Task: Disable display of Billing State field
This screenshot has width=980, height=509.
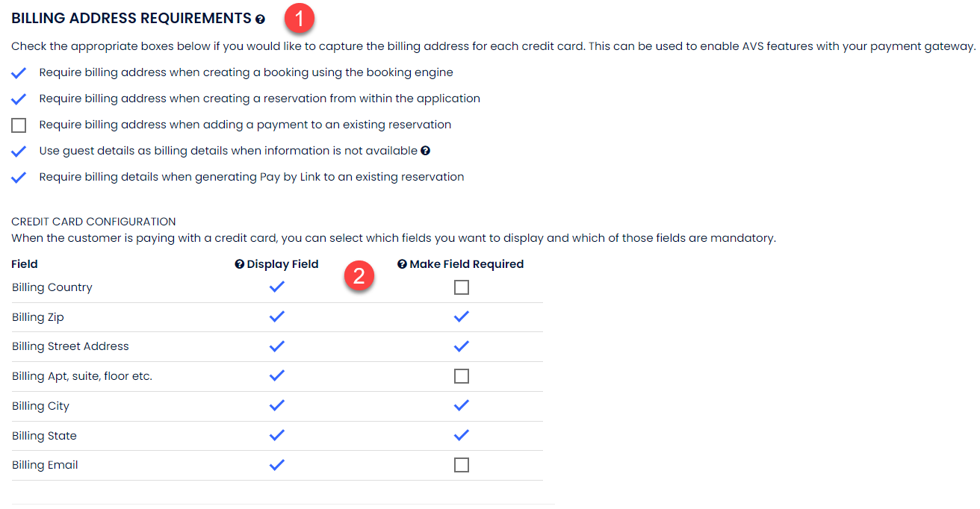Action: tap(277, 435)
